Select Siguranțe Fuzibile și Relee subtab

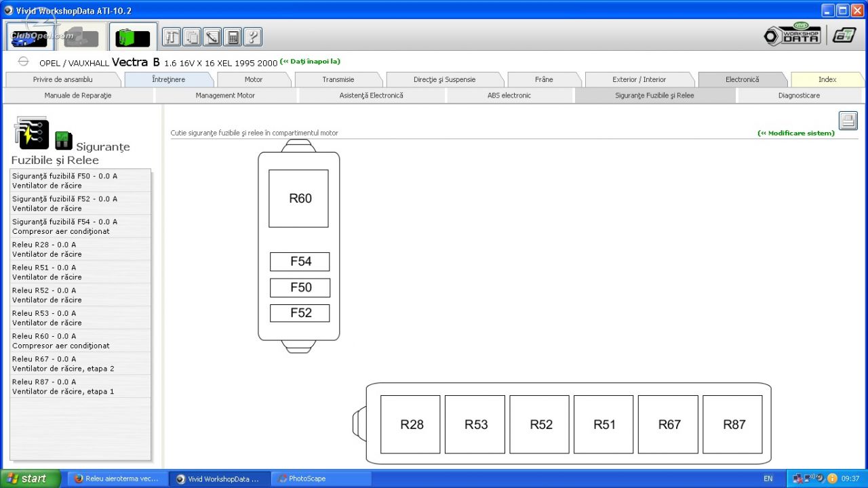pyautogui.click(x=655, y=96)
